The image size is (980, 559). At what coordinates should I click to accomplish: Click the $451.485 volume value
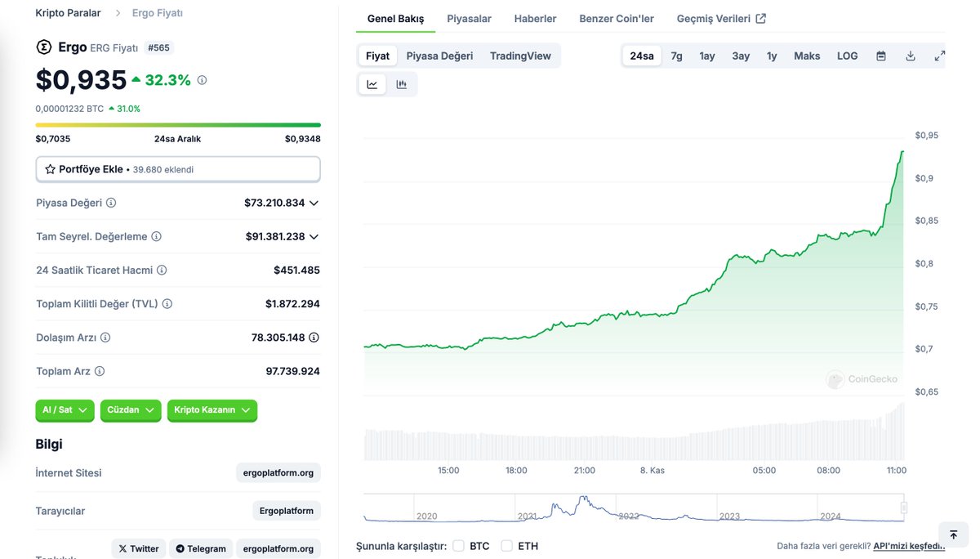[x=296, y=270]
